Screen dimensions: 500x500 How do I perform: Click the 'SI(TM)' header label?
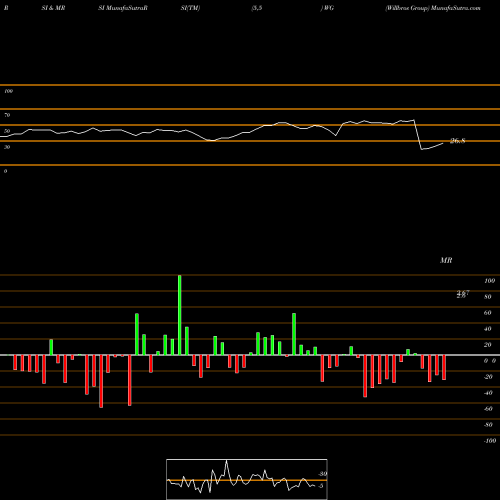pyautogui.click(x=190, y=8)
